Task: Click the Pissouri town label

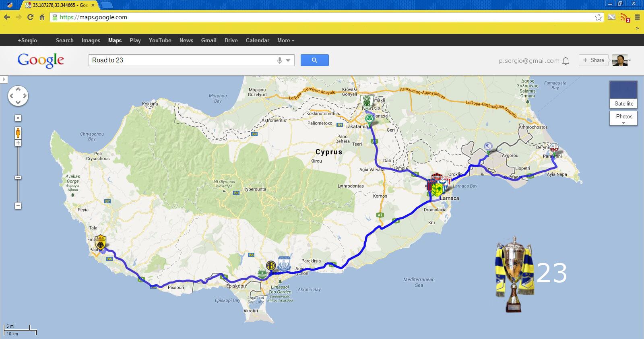Action: tap(176, 287)
